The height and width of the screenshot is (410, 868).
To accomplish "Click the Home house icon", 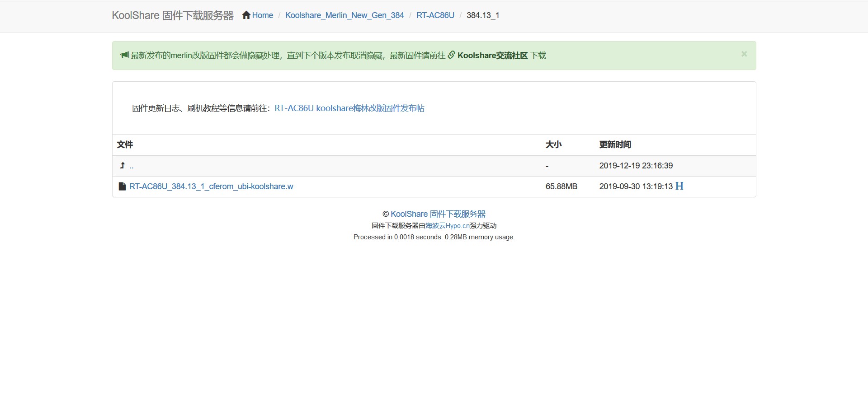I will pyautogui.click(x=246, y=15).
